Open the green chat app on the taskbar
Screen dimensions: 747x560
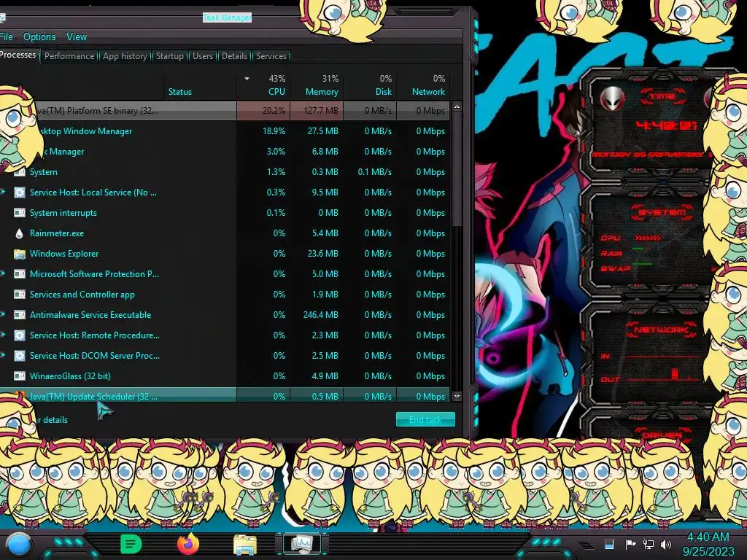click(131, 544)
